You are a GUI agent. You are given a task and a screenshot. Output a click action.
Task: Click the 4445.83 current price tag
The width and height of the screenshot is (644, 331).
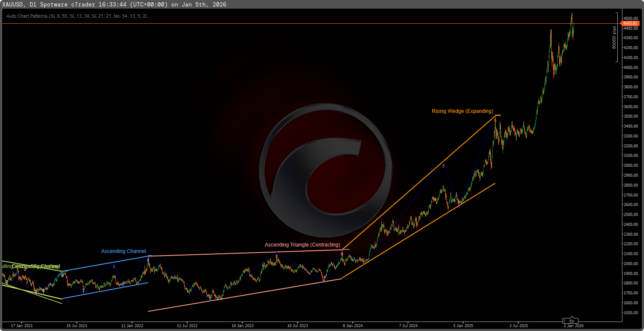pyautogui.click(x=630, y=23)
